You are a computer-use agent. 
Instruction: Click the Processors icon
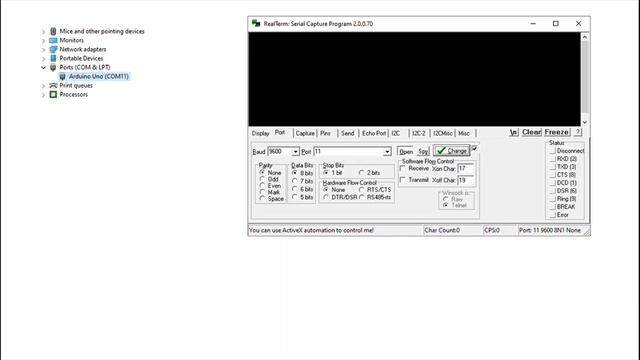[x=53, y=94]
